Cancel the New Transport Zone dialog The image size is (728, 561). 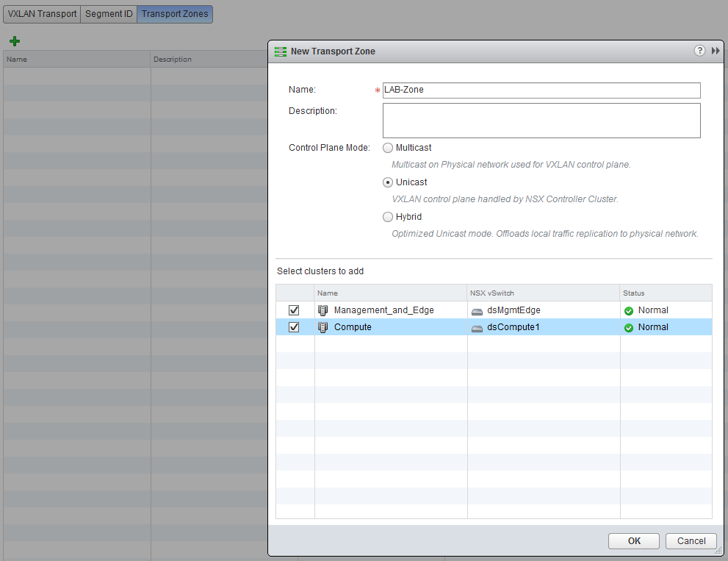pos(691,541)
